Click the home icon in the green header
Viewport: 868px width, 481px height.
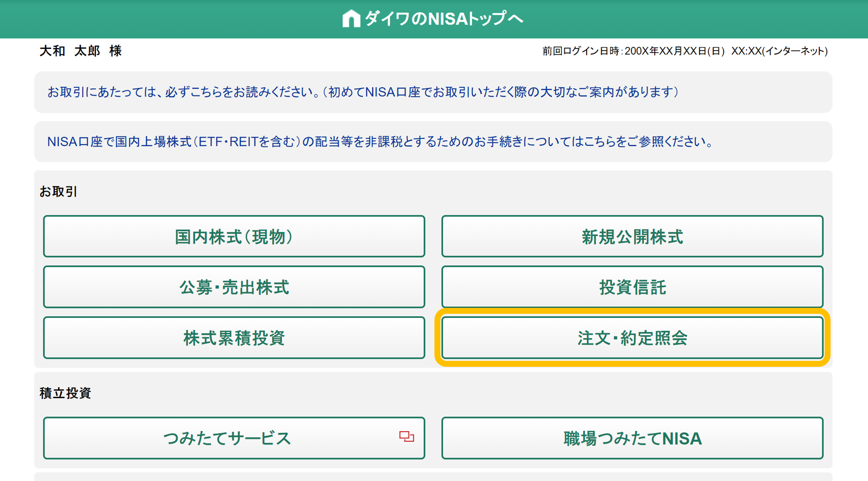click(351, 19)
